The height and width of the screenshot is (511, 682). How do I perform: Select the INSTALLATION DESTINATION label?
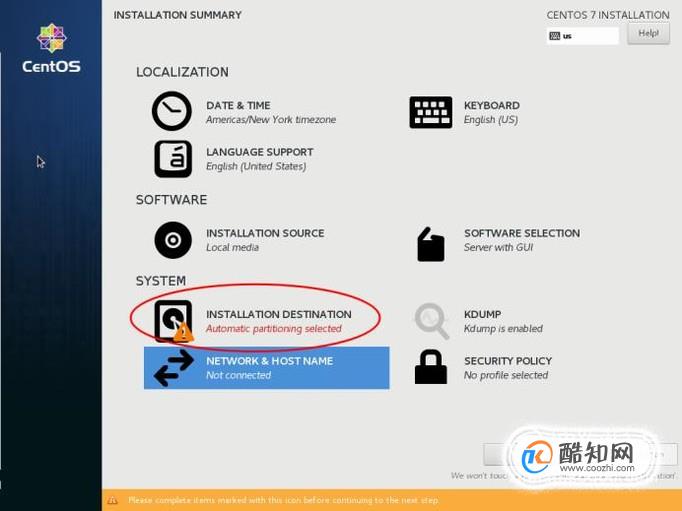[278, 314]
